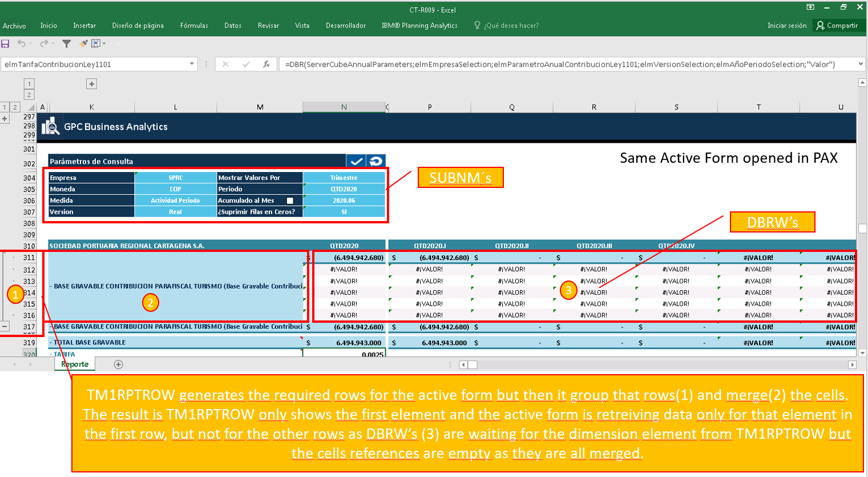This screenshot has width=868, height=477.
Task: Click Iniciar sesión
Action: click(787, 26)
